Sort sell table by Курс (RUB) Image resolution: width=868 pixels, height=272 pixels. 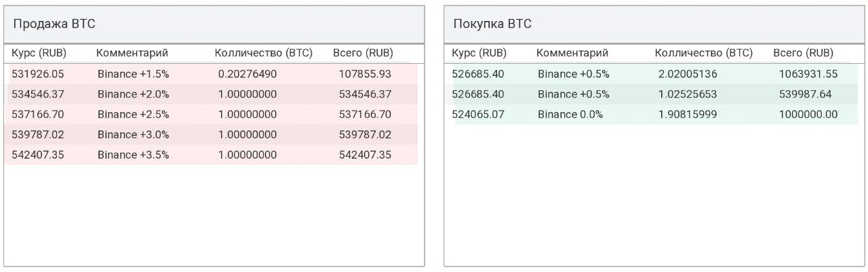pos(39,53)
